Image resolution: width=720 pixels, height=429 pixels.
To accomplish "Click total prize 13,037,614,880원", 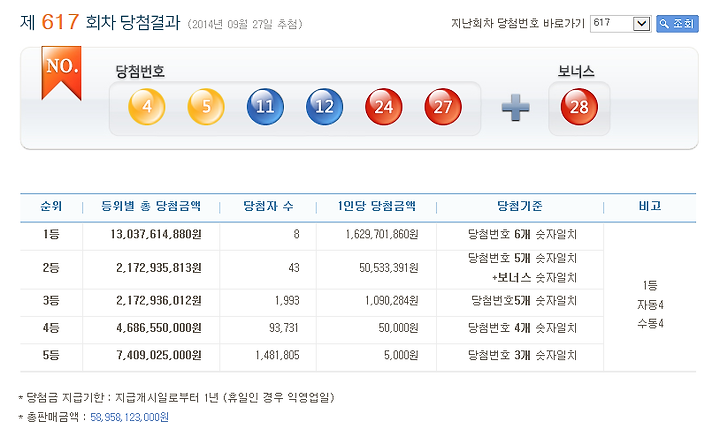I will click(x=156, y=234).
